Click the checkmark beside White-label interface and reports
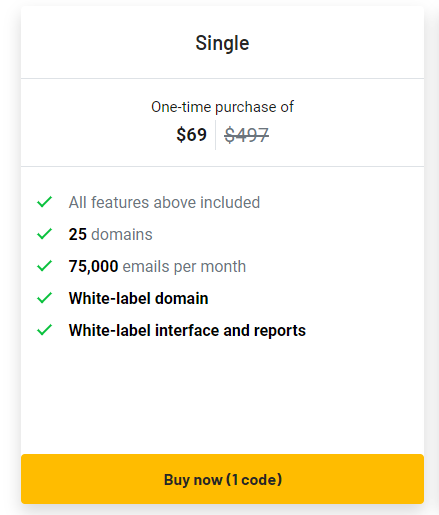The height and width of the screenshot is (515, 439). click(44, 330)
